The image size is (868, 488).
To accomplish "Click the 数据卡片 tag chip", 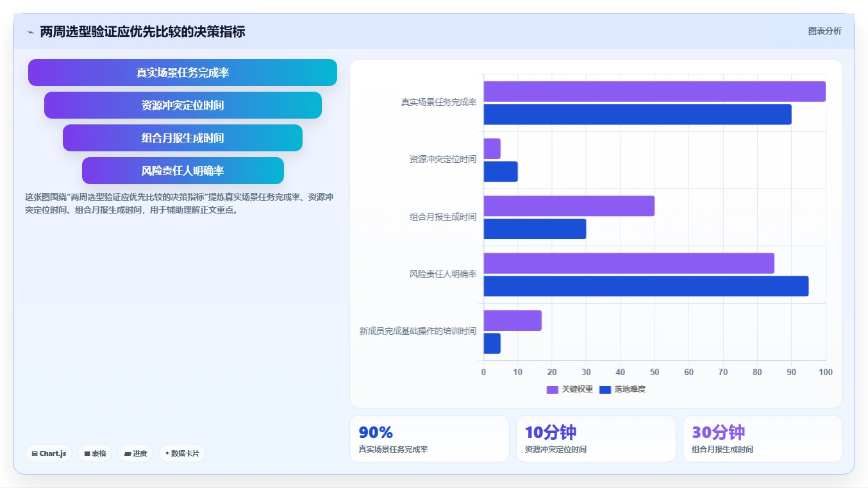I will click(182, 453).
